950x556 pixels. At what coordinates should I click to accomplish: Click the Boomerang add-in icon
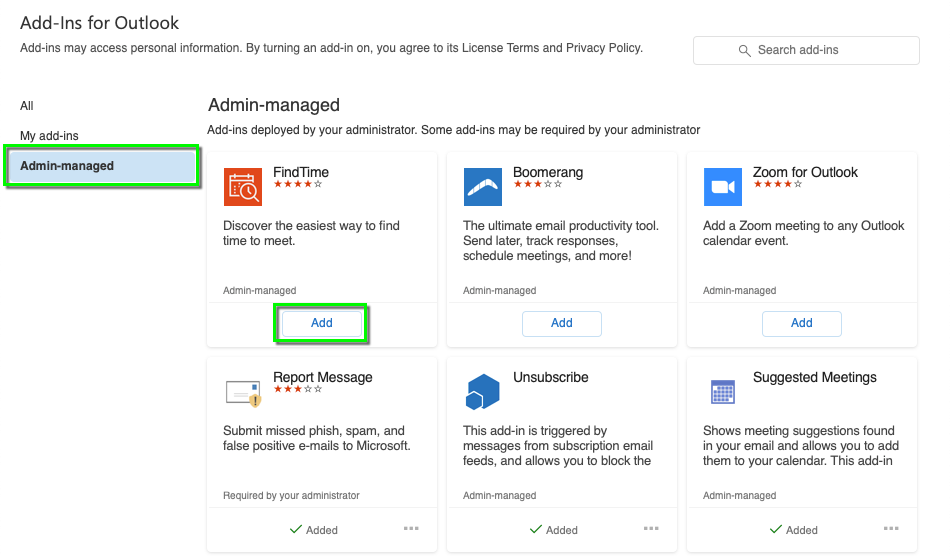click(483, 187)
